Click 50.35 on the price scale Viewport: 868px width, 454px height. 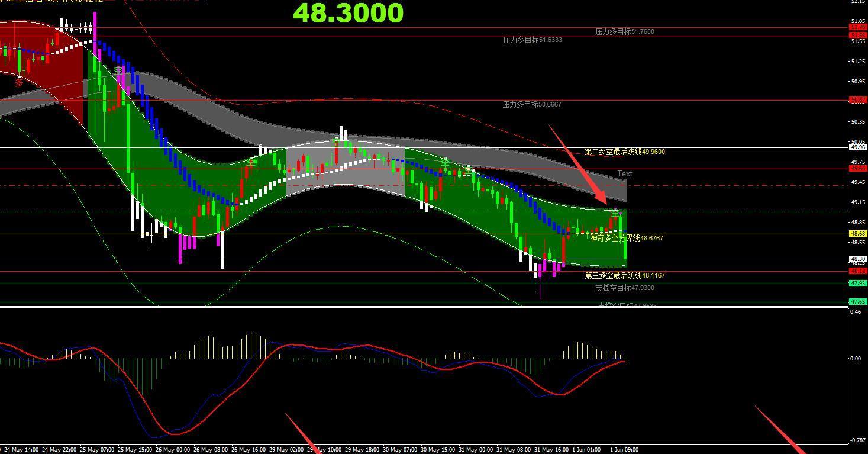point(858,121)
